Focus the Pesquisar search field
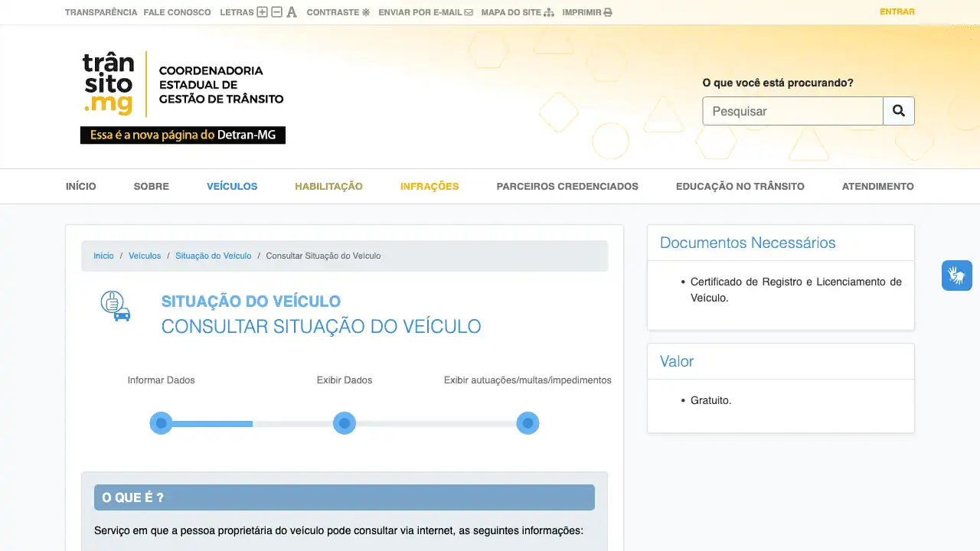The image size is (980, 551). click(792, 111)
